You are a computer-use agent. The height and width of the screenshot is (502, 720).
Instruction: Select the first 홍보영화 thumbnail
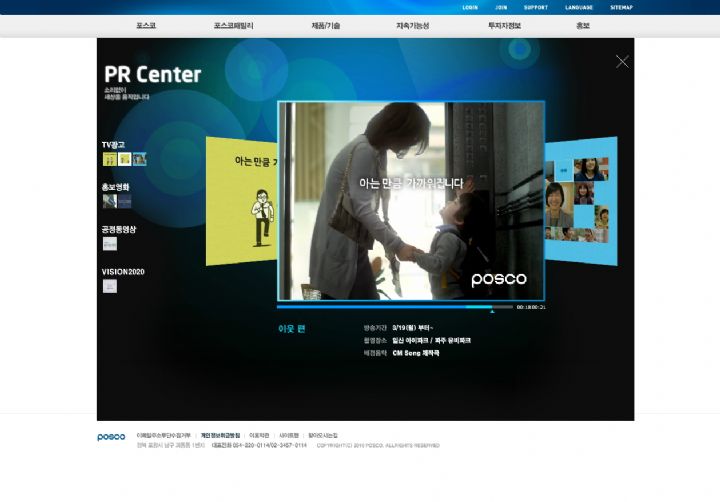point(110,201)
